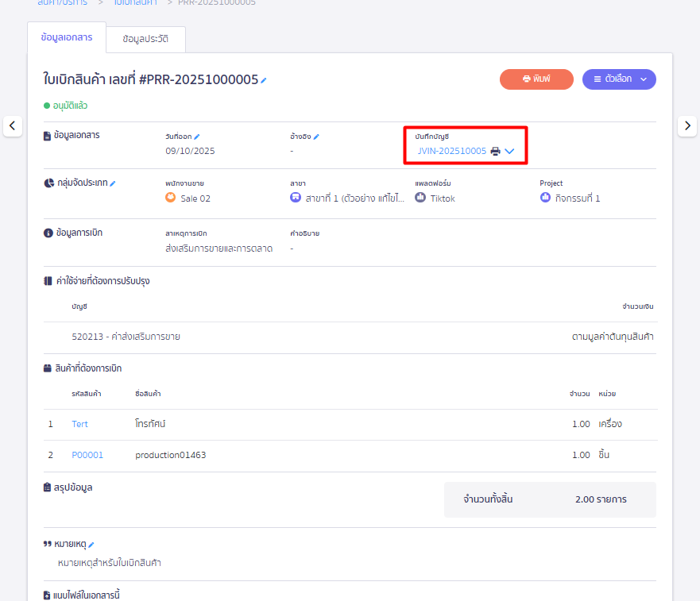Switch to the ข้อมูลประวัติ tab
The height and width of the screenshot is (601, 700).
[x=145, y=38]
